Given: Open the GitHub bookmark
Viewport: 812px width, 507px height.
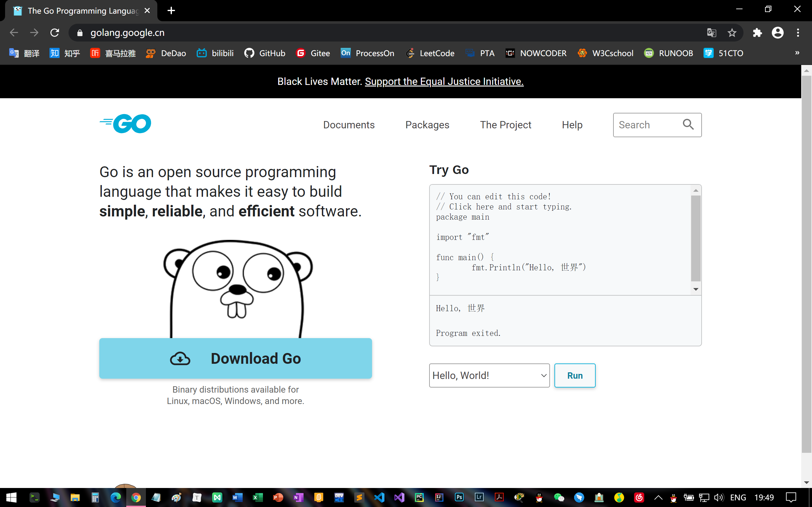Looking at the screenshot, I should pos(265,53).
